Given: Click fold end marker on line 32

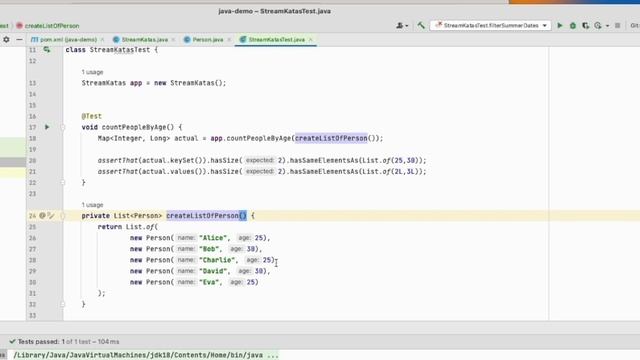Looking at the screenshot, I should point(62,304).
